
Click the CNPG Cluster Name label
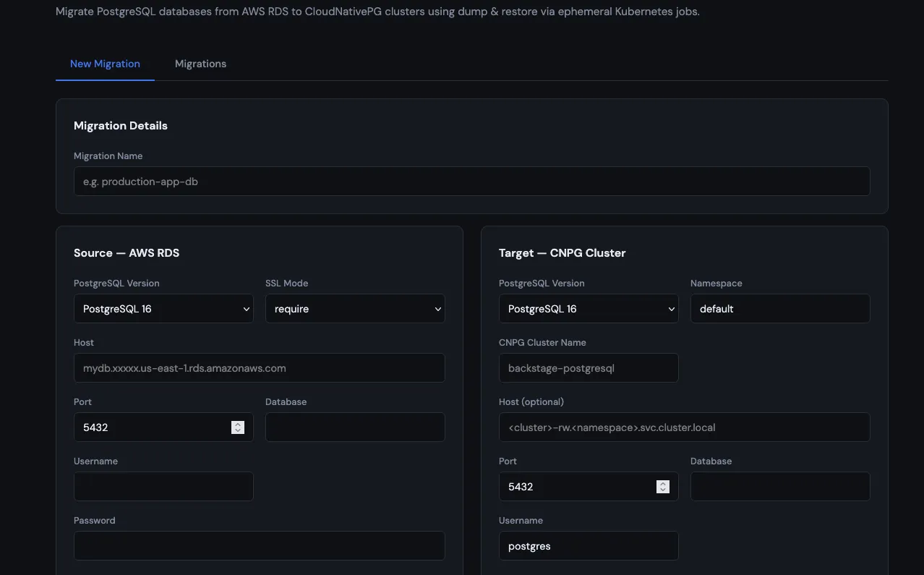tap(542, 343)
